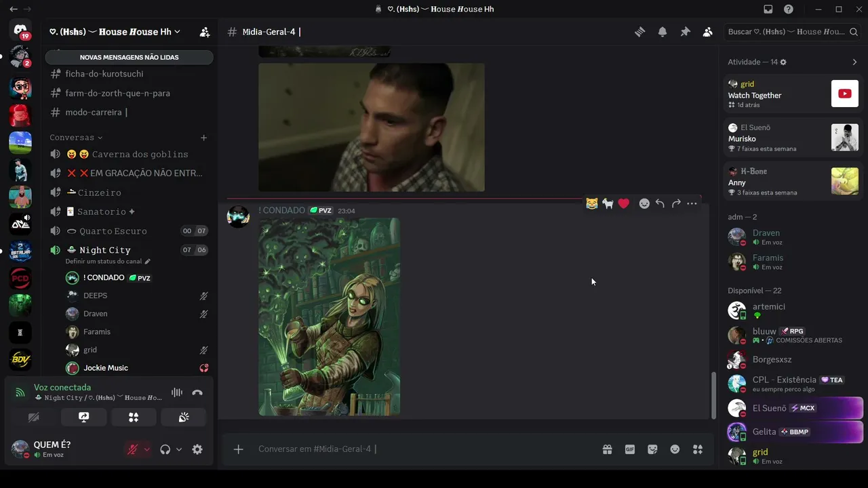Open user settings gear
The width and height of the screenshot is (868, 488).
click(x=197, y=449)
